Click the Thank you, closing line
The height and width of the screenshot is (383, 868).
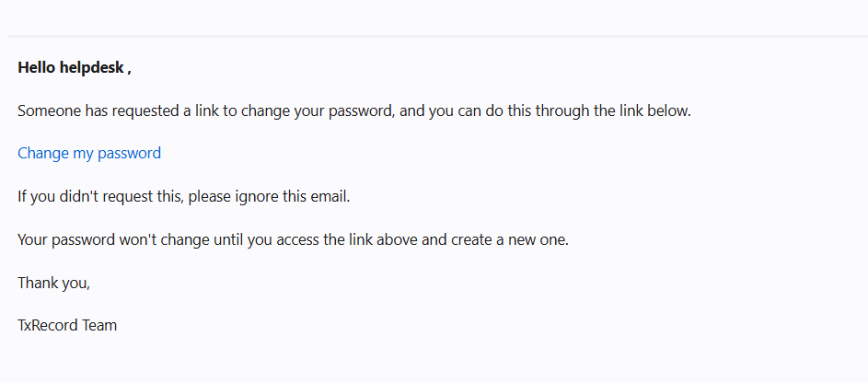[53, 283]
